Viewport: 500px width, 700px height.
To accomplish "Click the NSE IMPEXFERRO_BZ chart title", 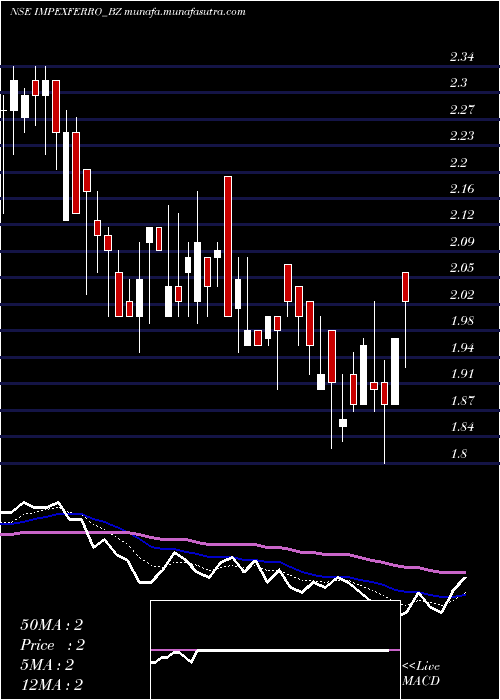I will pos(128,12).
